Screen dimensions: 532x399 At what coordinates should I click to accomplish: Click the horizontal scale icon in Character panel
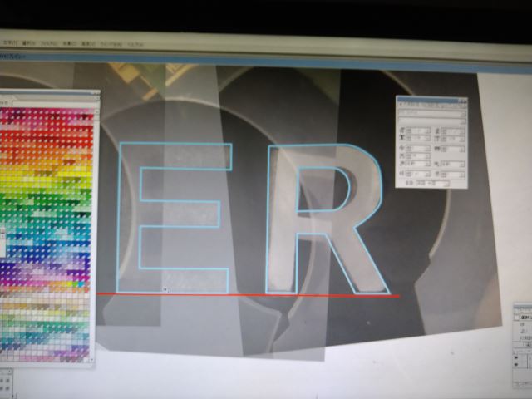[x=437, y=149]
